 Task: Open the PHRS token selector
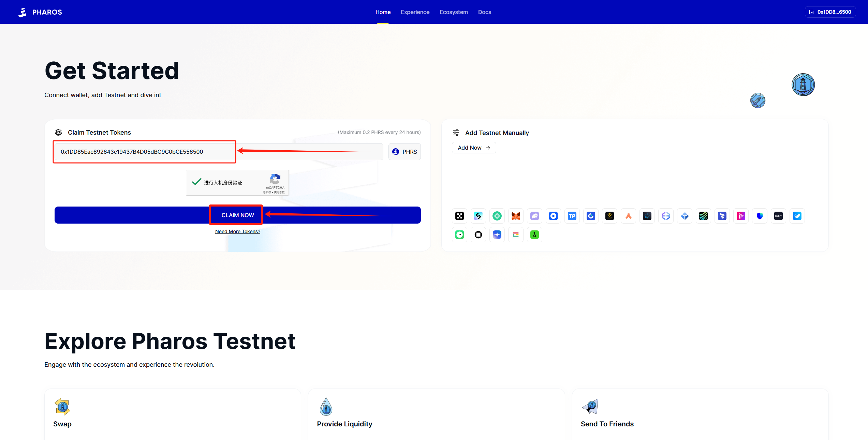(x=404, y=152)
